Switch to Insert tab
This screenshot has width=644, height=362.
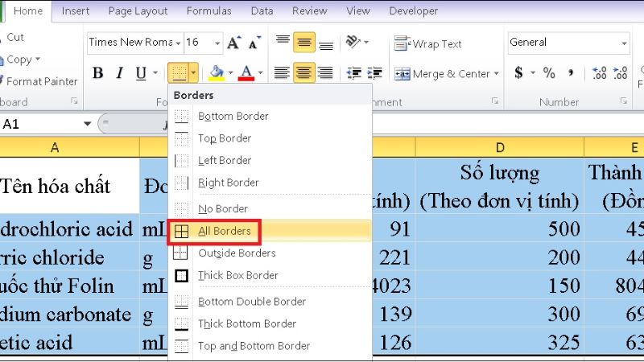[76, 11]
